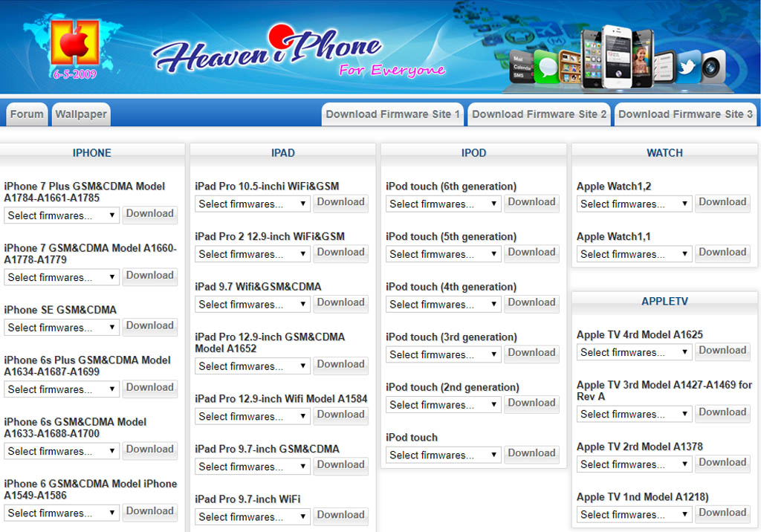The image size is (761, 532).
Task: Expand Apple TV 4rd A1625 firmware dropdown
Action: (635, 352)
